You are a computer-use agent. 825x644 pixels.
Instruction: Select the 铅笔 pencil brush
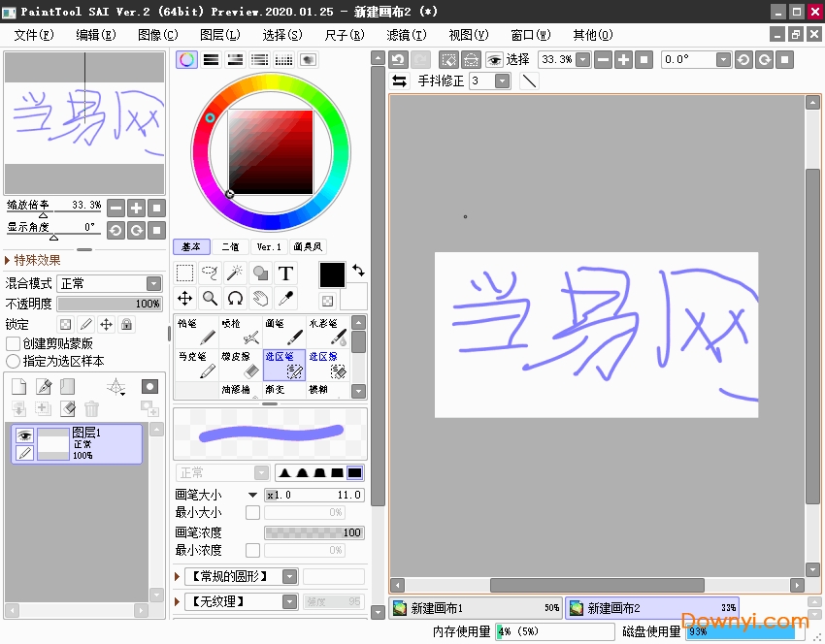196,332
